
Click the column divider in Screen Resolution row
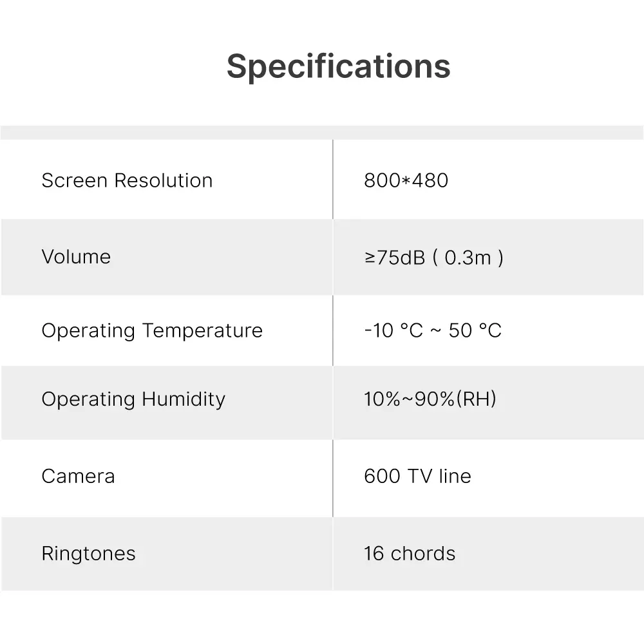(333, 180)
